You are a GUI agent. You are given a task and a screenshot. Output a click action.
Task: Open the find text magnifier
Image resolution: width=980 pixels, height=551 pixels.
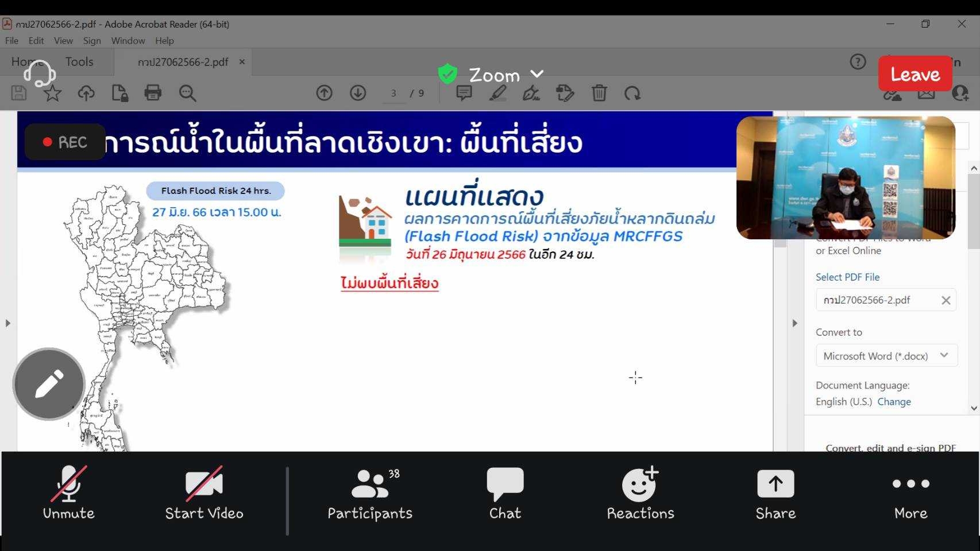point(187,93)
